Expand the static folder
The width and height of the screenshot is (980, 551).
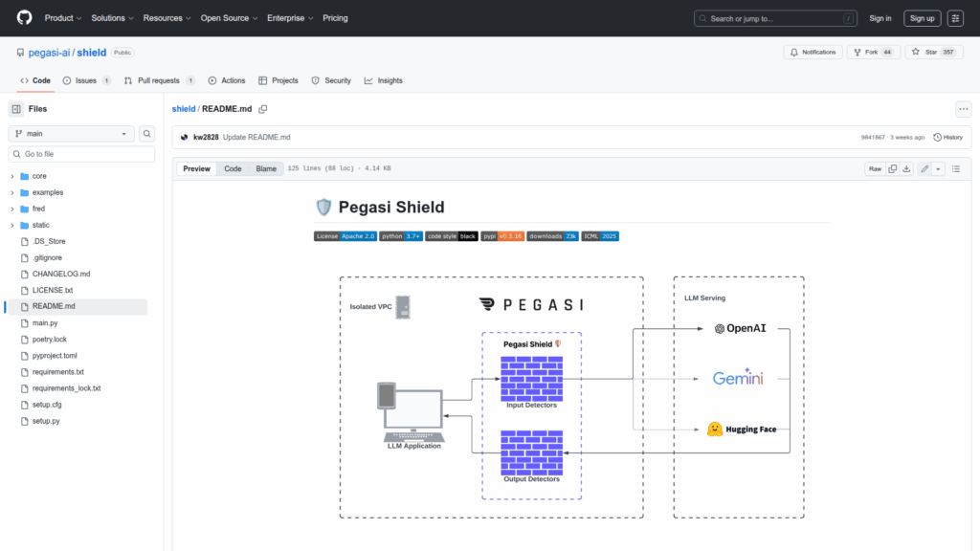(x=12, y=225)
